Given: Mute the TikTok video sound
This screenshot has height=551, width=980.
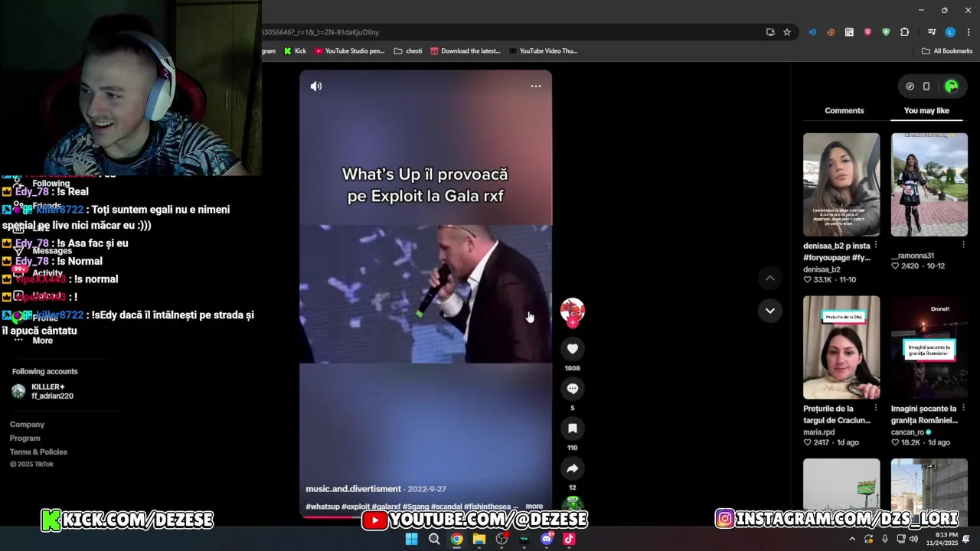Looking at the screenshot, I should (x=316, y=86).
